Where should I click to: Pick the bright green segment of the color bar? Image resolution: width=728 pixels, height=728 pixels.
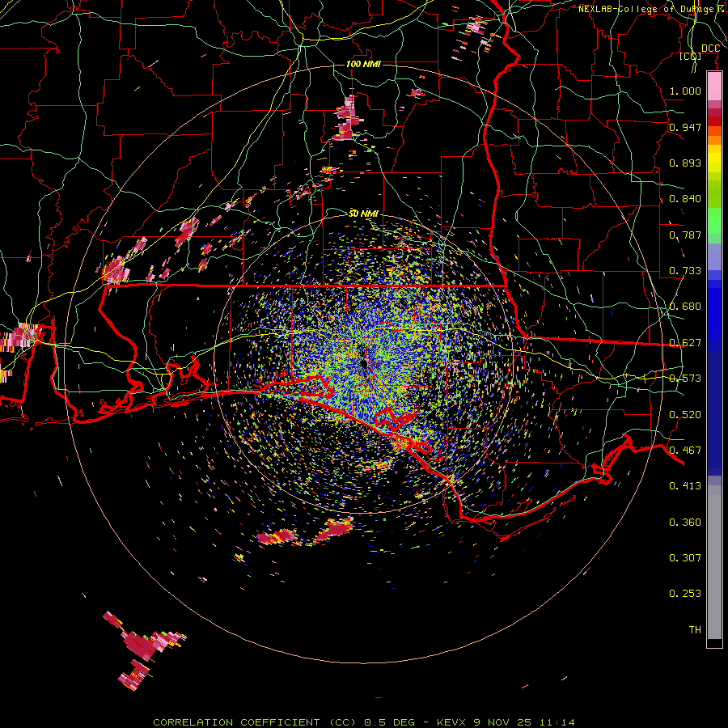714,221
